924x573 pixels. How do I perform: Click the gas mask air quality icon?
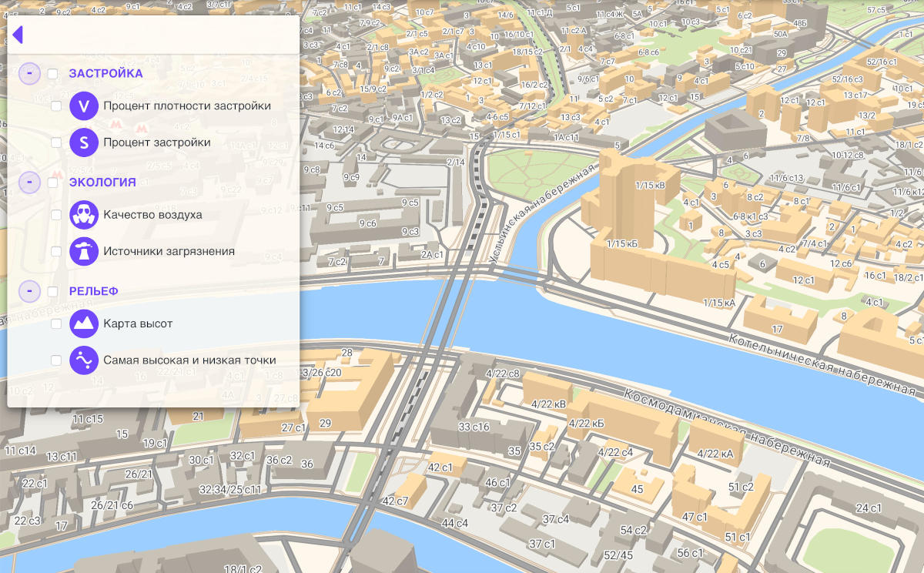(x=84, y=215)
